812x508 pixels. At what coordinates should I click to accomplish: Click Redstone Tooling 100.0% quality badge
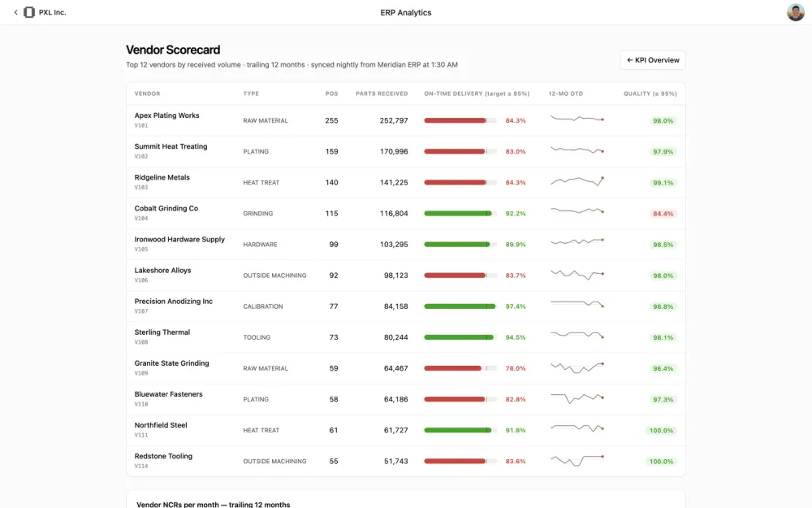pos(661,462)
